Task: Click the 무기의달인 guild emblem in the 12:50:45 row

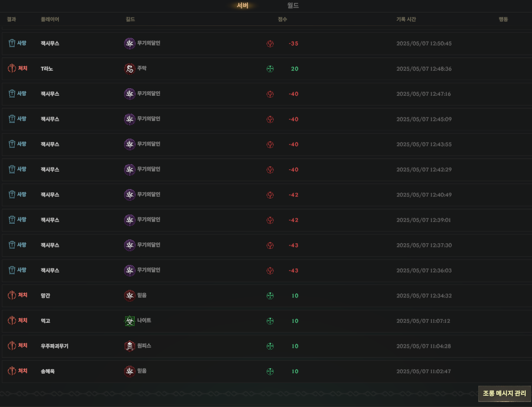Action: coord(130,43)
